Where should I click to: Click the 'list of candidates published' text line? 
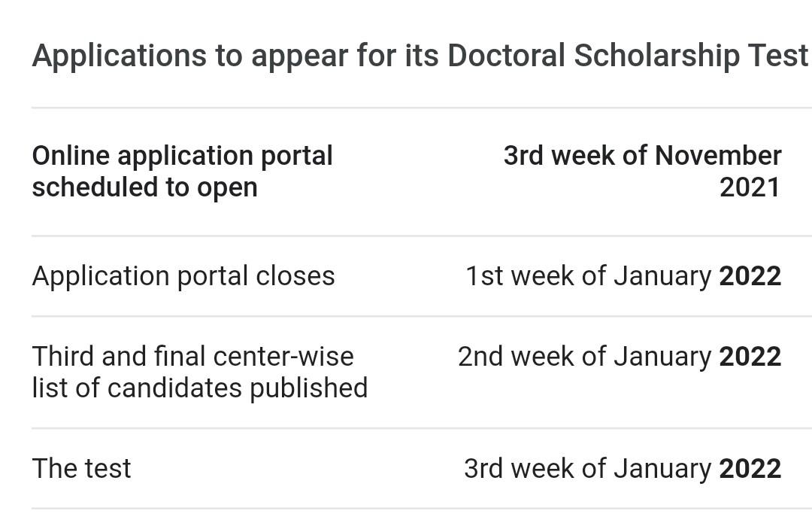pos(199,388)
